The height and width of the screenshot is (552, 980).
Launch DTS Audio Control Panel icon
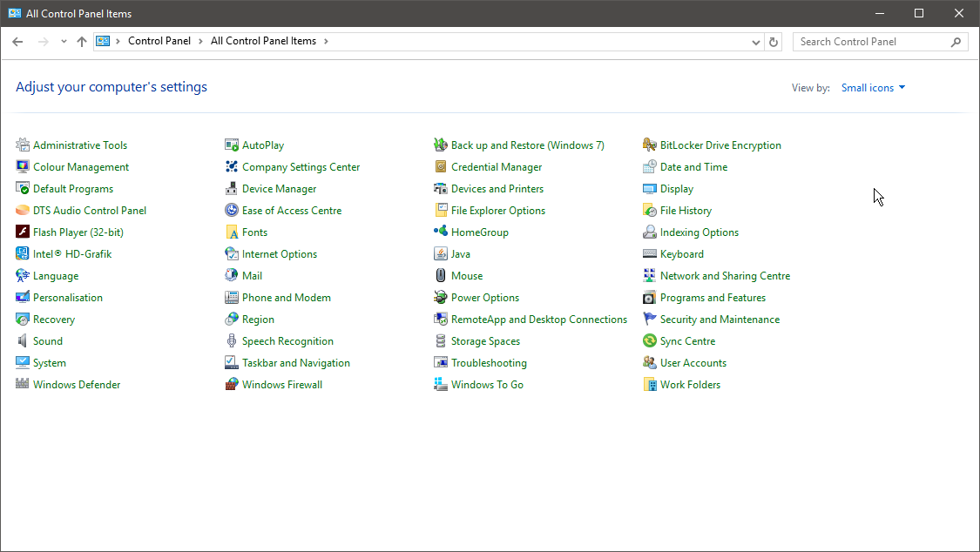[23, 211]
